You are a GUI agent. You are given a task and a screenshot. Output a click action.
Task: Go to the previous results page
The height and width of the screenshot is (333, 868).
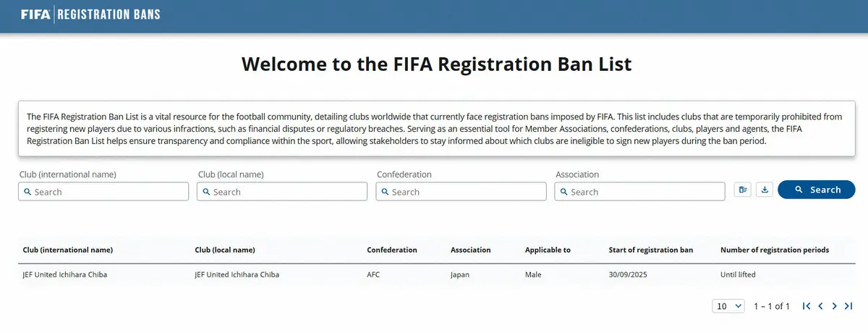tap(821, 306)
